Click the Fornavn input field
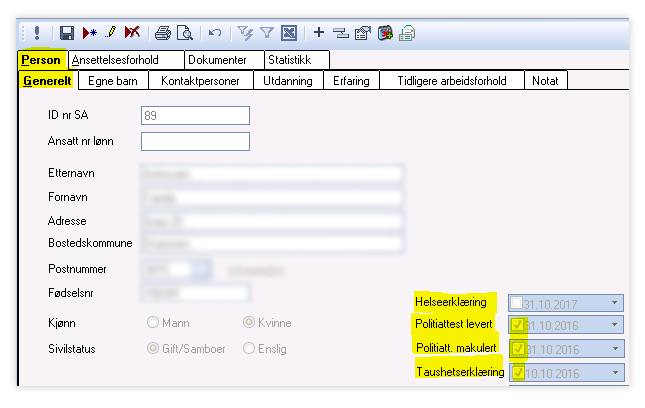 click(x=271, y=197)
